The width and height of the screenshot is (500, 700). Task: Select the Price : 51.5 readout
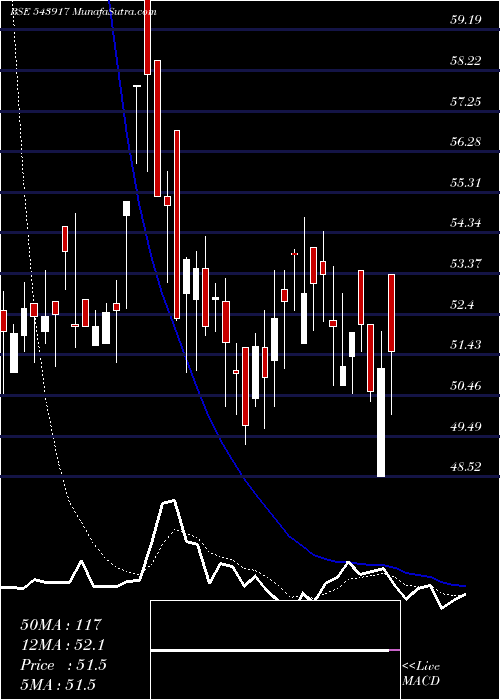click(63, 665)
